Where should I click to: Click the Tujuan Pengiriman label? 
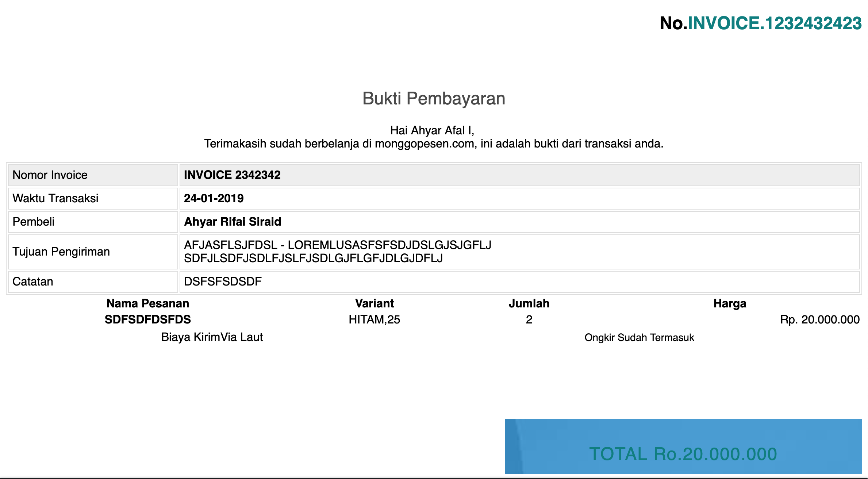click(x=61, y=252)
